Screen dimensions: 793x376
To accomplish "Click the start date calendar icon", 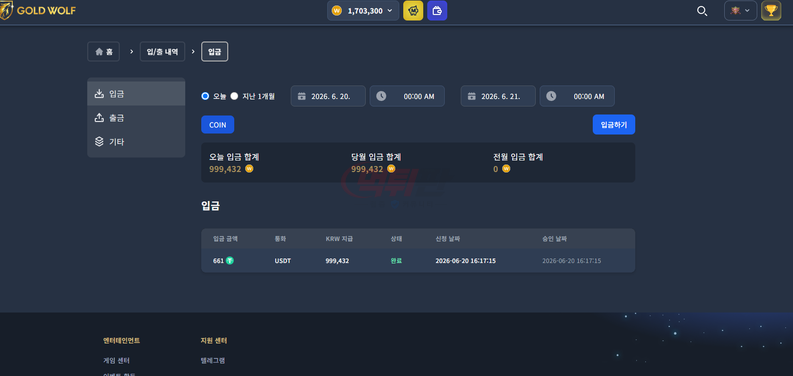I will (x=301, y=96).
